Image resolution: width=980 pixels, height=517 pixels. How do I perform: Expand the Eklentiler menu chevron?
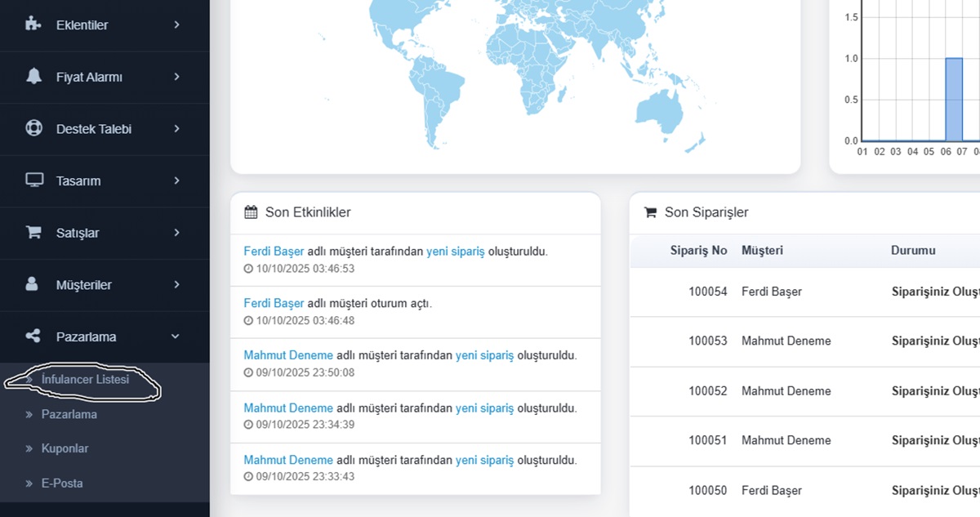(176, 25)
